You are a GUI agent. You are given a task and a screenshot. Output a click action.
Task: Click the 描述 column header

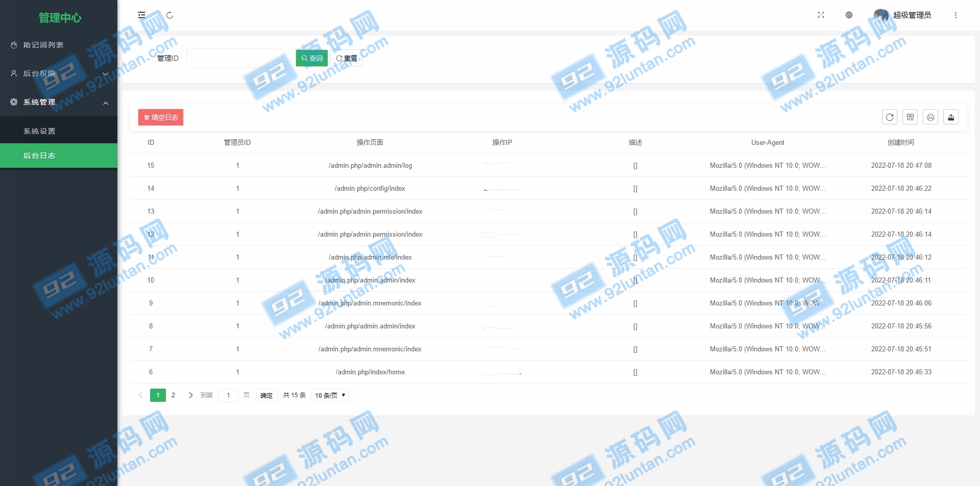pos(635,142)
